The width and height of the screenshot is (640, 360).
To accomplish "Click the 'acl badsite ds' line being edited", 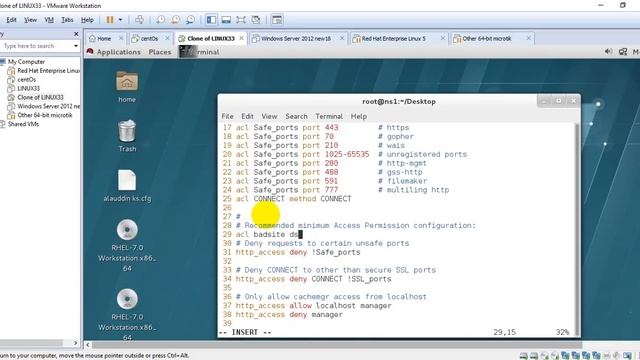I will (x=269, y=234).
